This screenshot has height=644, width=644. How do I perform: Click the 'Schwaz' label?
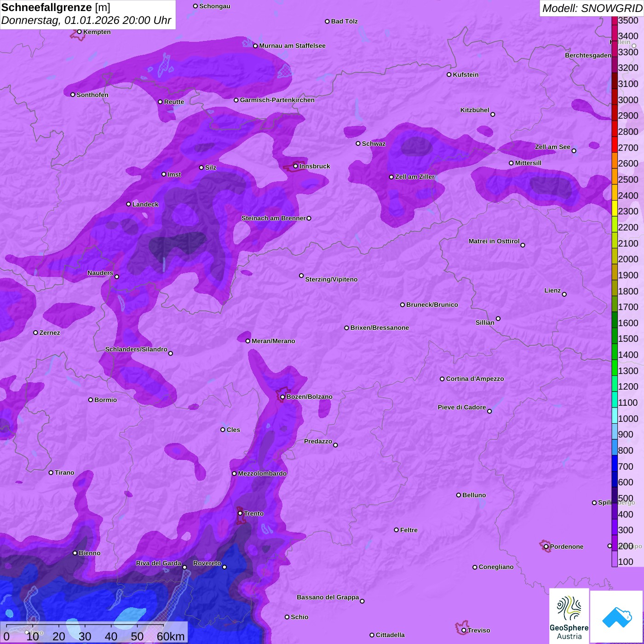tap(374, 144)
